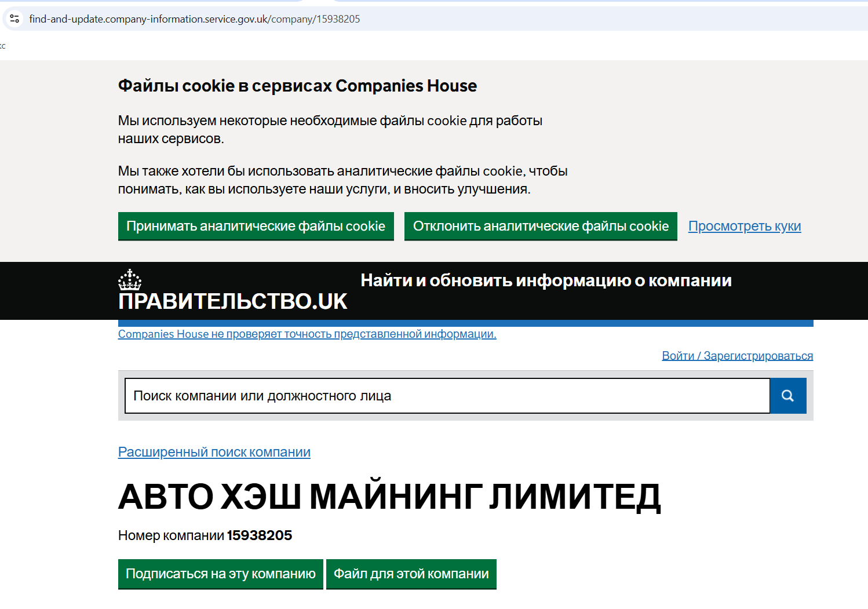Click the site information icon in address bar
868x609 pixels.
15,19
